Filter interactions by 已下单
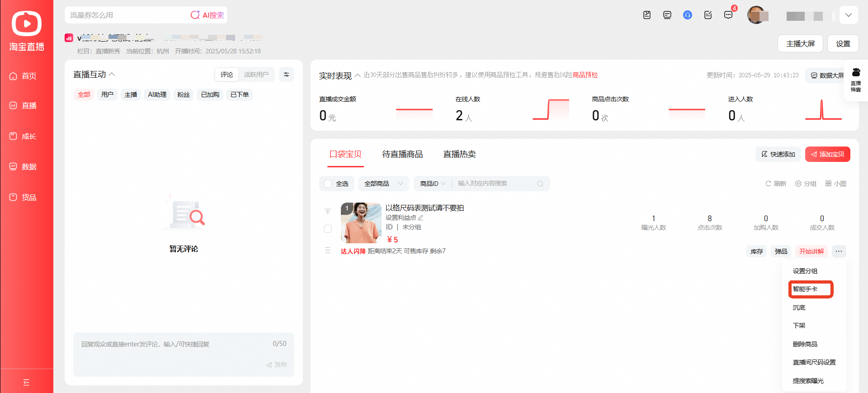Image resolution: width=868 pixels, height=393 pixels. [240, 95]
